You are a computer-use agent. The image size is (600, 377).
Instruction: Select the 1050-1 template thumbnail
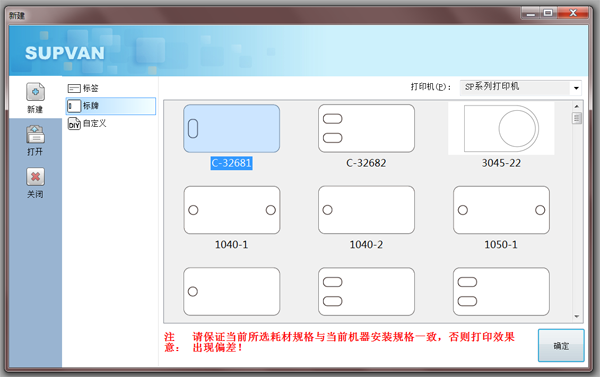[501, 210]
